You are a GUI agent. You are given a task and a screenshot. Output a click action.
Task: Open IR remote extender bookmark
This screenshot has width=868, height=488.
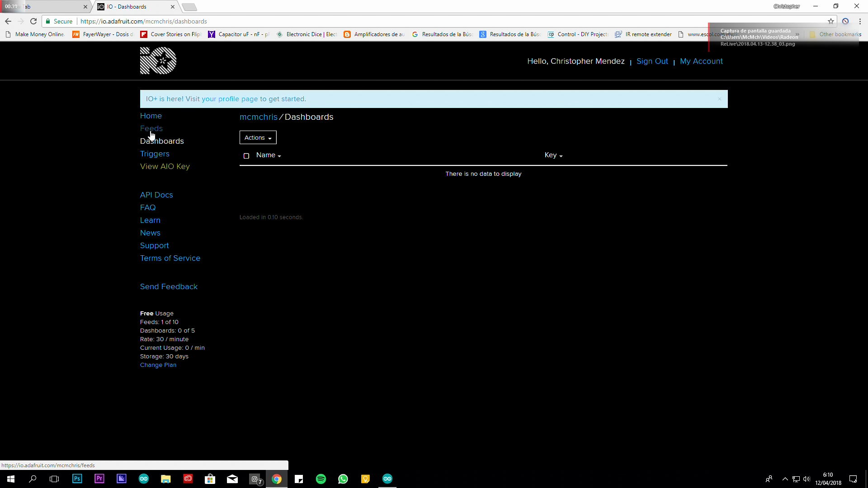643,34
